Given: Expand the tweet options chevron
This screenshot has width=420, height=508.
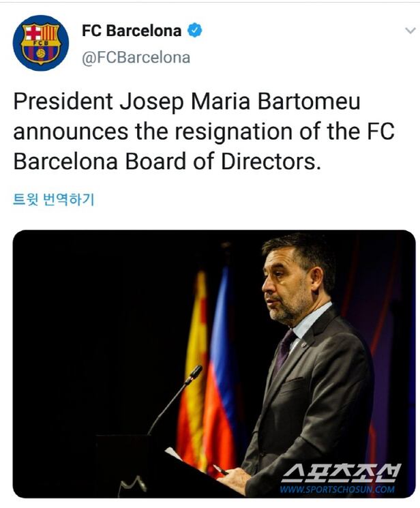Looking at the screenshot, I should [x=410, y=31].
